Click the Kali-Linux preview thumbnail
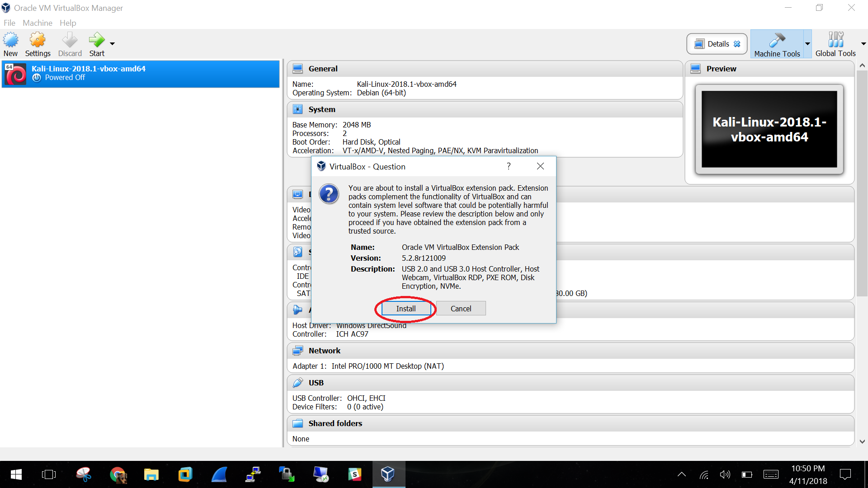 click(x=769, y=129)
